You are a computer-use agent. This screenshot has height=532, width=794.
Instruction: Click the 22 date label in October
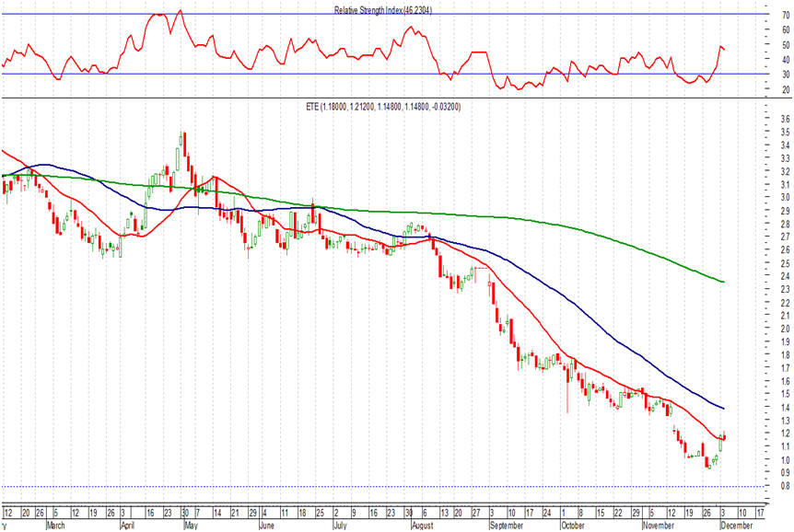coord(618,514)
